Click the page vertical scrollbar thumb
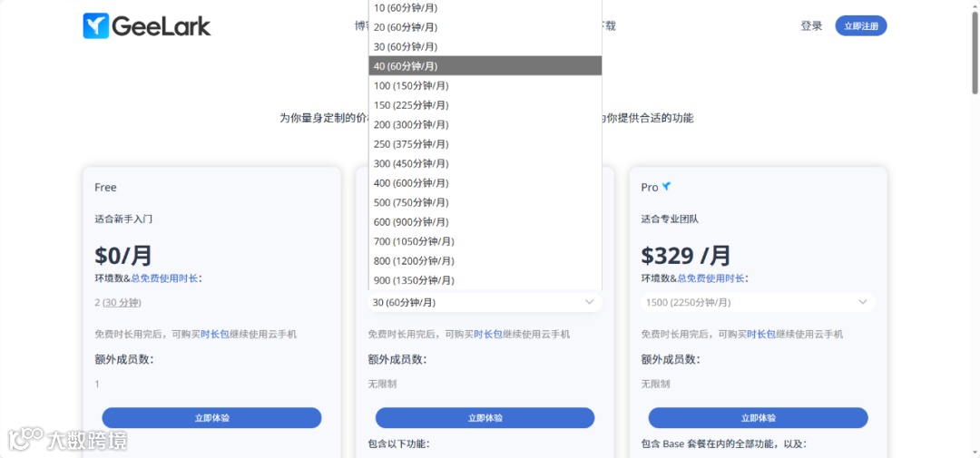This screenshot has height=458, width=980. click(975, 54)
